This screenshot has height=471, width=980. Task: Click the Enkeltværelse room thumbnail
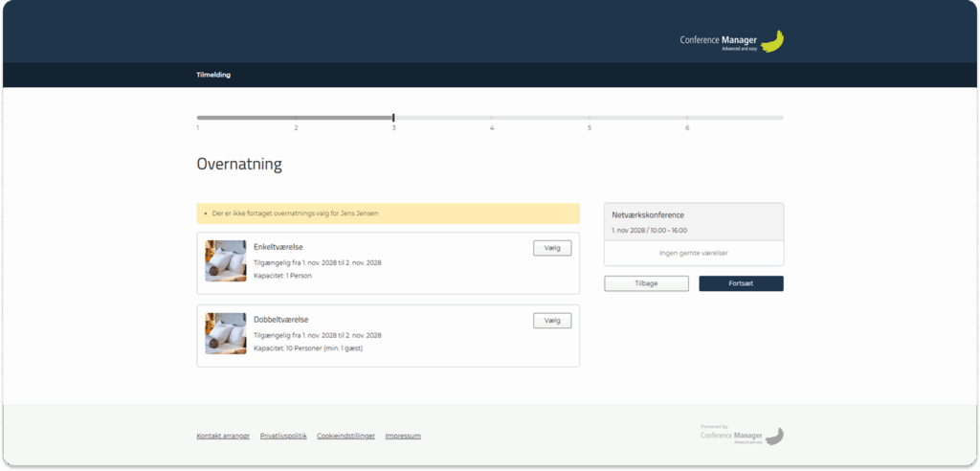pyautogui.click(x=226, y=260)
